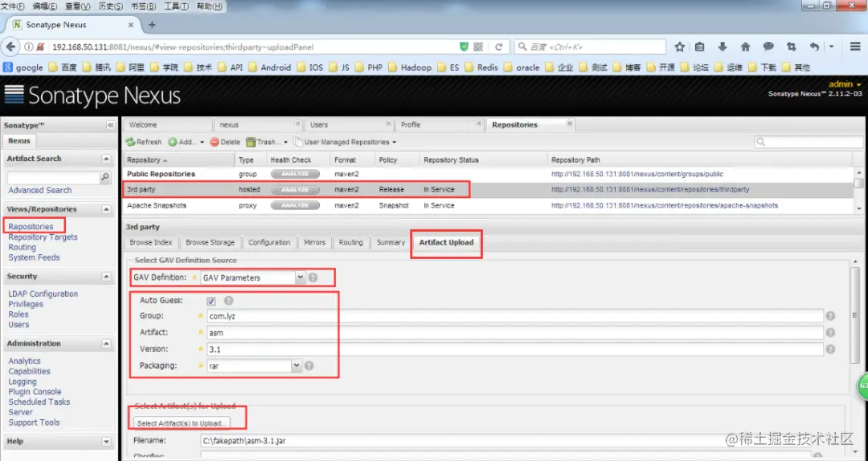Switch to the Browse Storage tab
The width and height of the screenshot is (868, 461).
tap(210, 243)
